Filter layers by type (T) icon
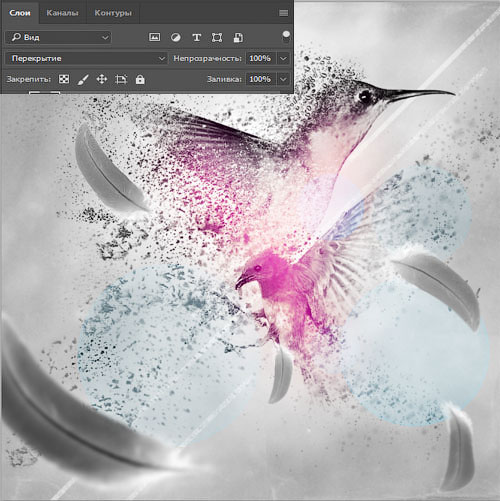 [x=197, y=37]
